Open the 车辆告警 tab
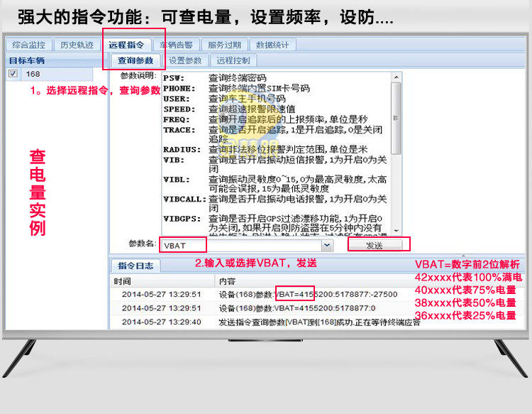 pos(176,45)
